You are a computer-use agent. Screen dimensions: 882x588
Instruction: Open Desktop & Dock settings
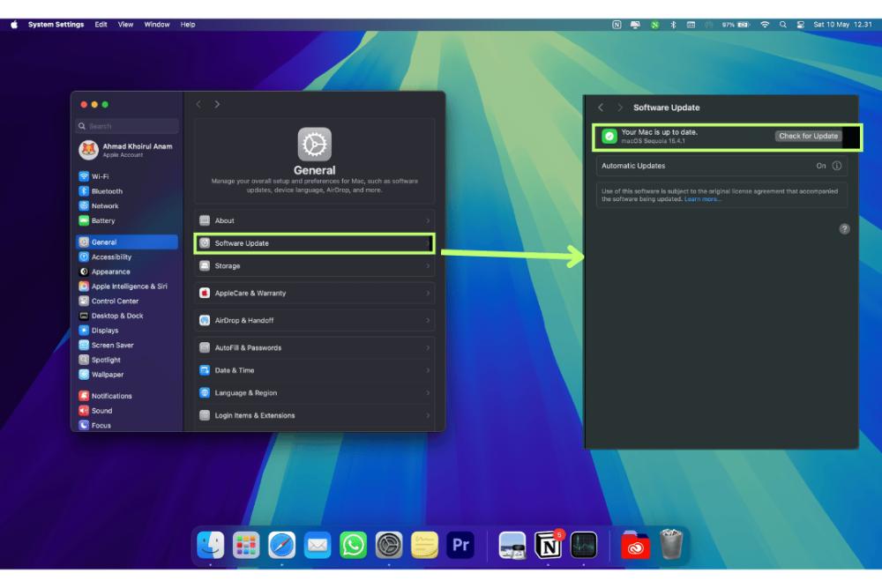pos(126,316)
